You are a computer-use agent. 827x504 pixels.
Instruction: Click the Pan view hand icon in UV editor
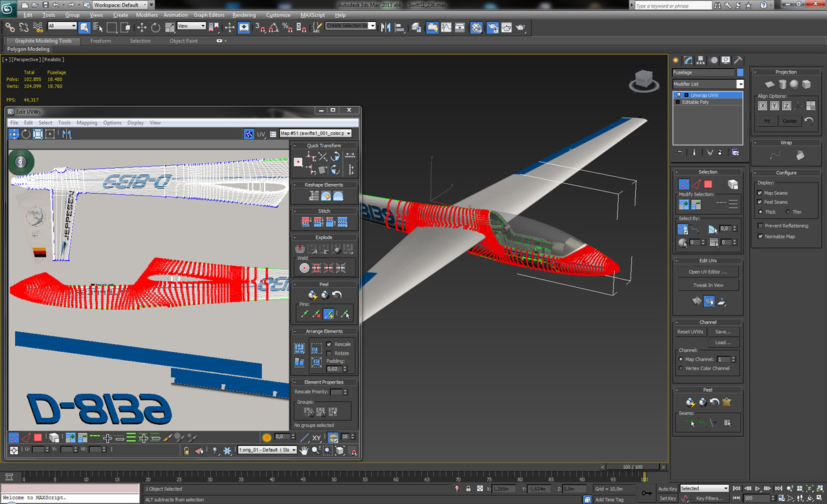click(303, 450)
